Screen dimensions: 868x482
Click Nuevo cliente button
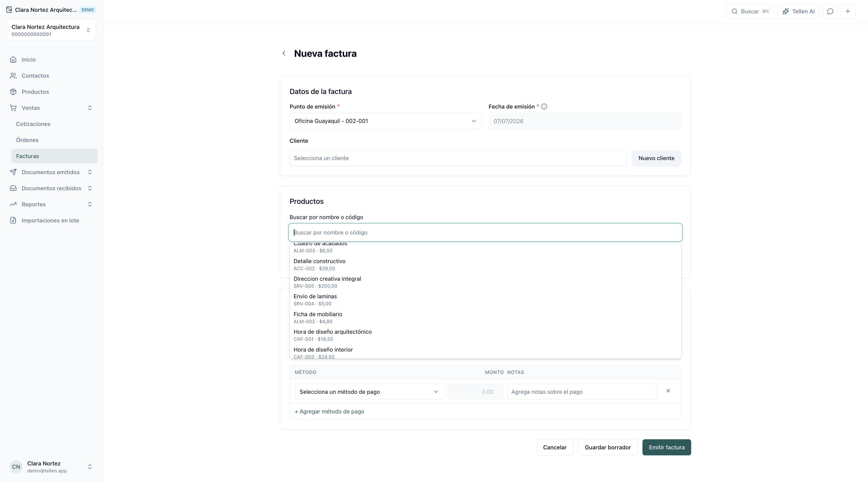[656, 158]
